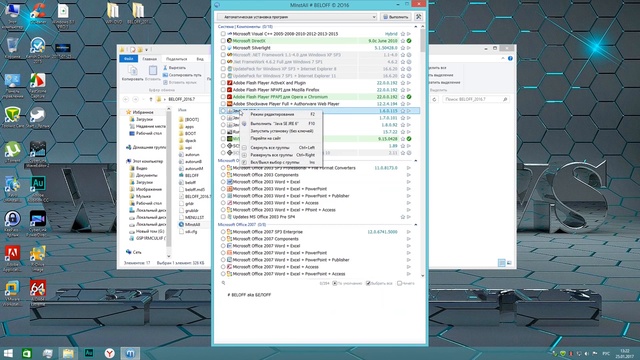Image resolution: width=640 pixels, height=360 pixels.
Task: Toggle the По умолчанию checkbox
Action: pos(335,283)
